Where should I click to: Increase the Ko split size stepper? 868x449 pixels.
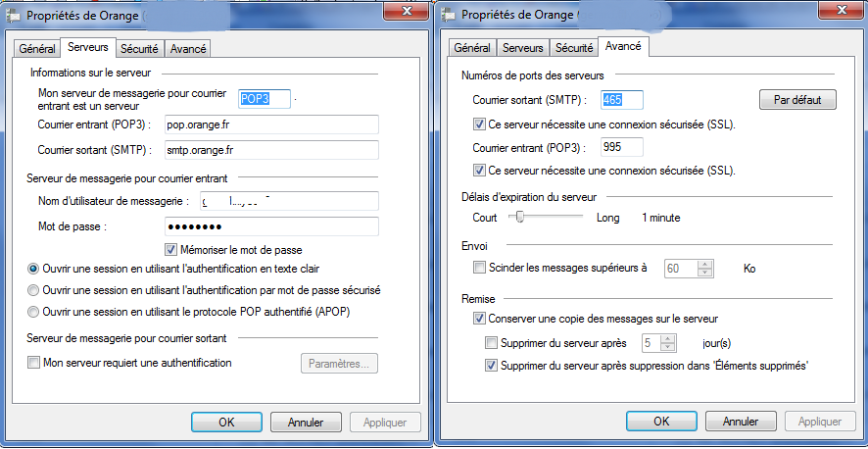[x=704, y=264]
